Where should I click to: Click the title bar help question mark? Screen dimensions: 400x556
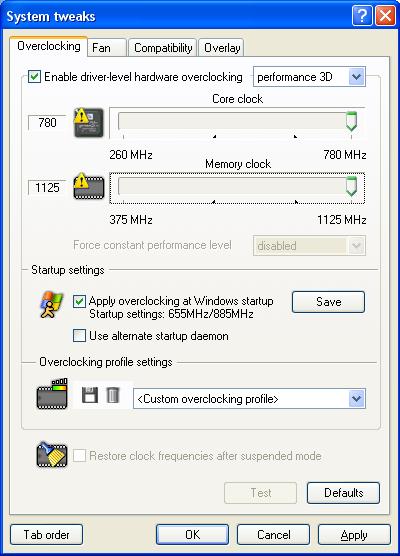pyautogui.click(x=361, y=16)
